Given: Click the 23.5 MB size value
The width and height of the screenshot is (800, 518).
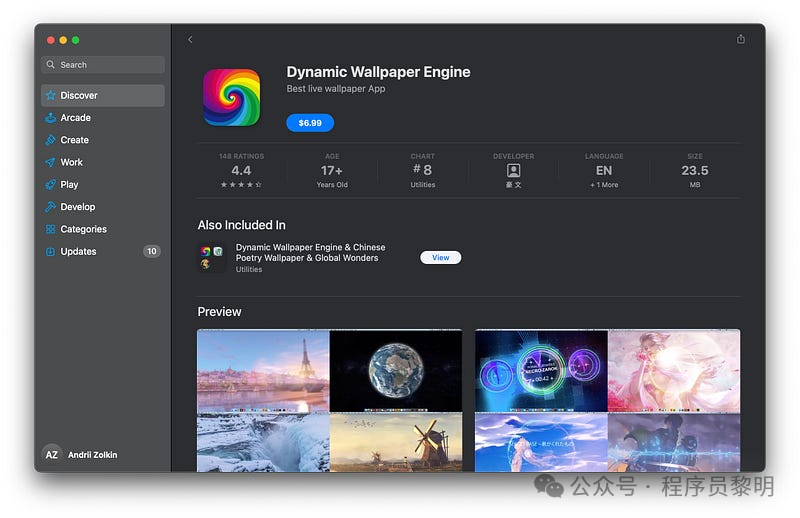Looking at the screenshot, I should [695, 171].
